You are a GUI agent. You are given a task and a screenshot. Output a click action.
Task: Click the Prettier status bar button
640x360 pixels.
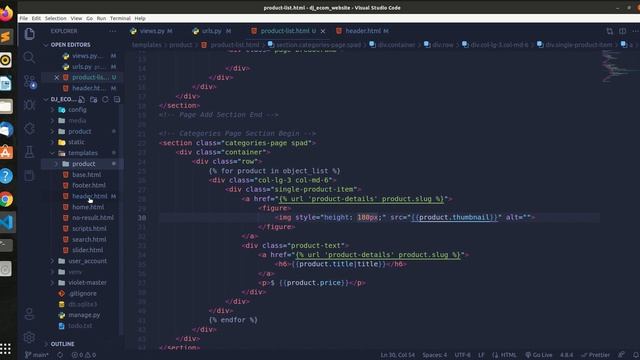596,355
